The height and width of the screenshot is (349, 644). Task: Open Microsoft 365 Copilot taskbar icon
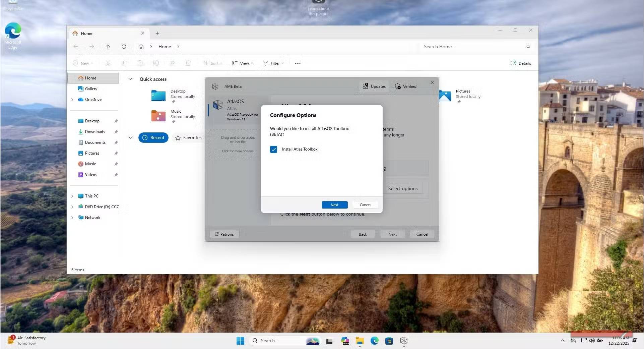pos(345,341)
